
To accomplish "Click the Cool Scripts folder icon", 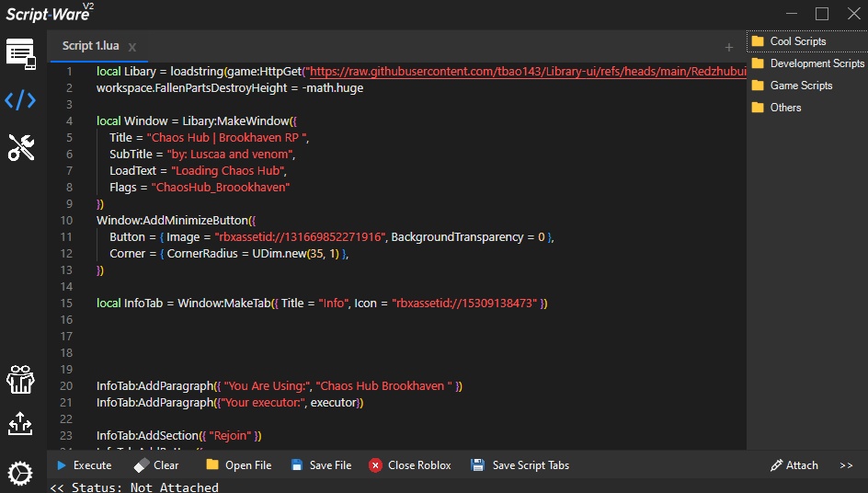I will click(758, 41).
